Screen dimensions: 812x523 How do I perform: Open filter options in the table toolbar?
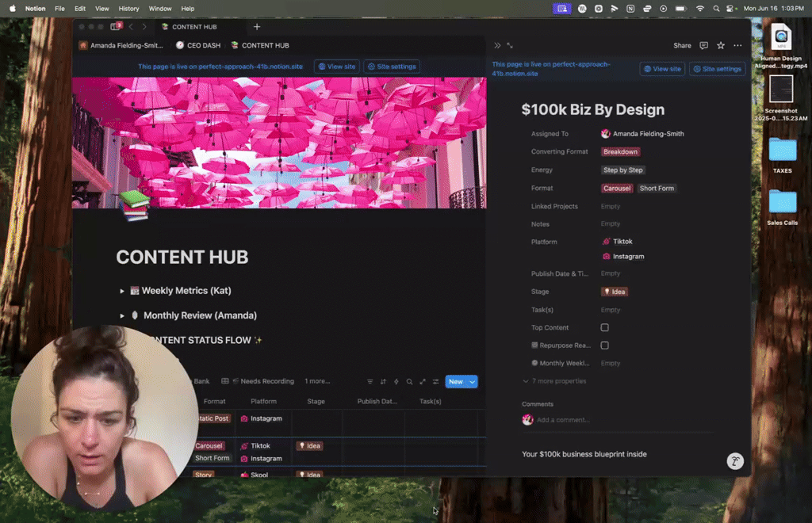[370, 382]
